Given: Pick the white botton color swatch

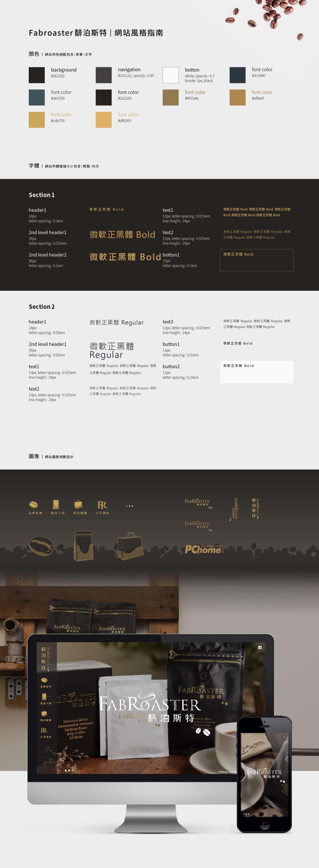Looking at the screenshot, I should click(171, 75).
